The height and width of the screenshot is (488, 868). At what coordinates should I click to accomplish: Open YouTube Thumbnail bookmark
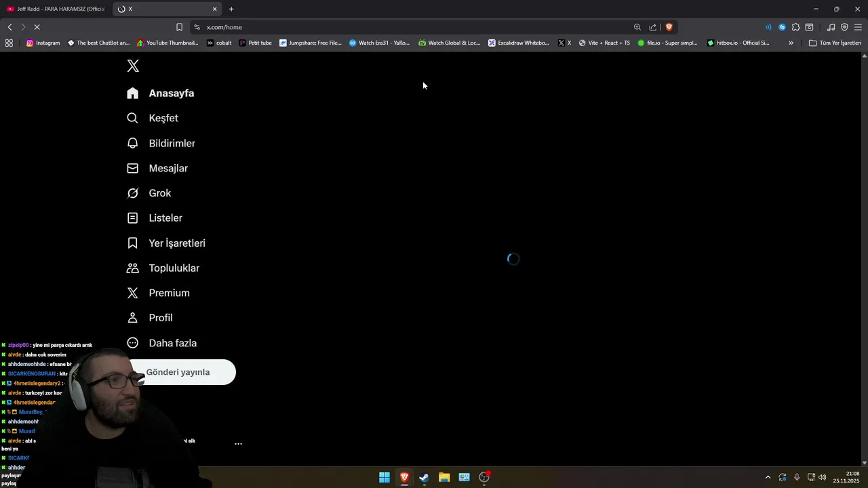coord(168,43)
